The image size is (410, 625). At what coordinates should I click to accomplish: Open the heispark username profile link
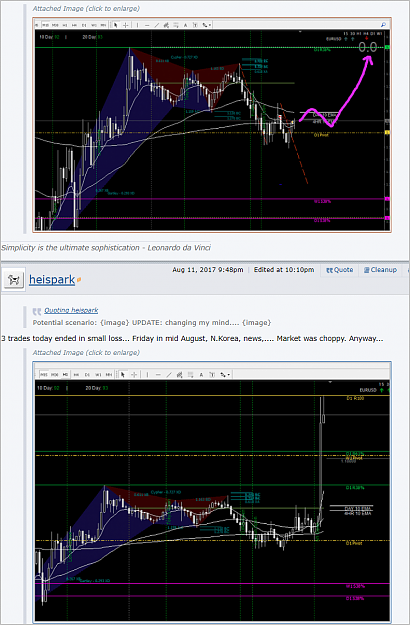52,280
